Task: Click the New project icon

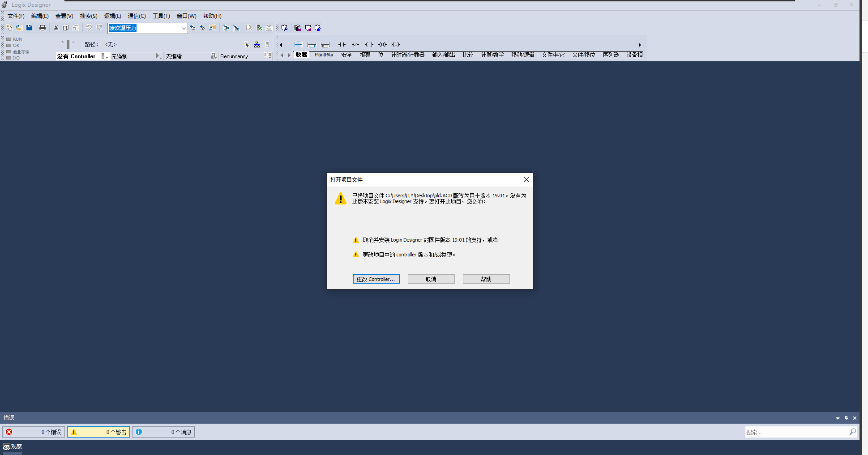Action: (9, 28)
